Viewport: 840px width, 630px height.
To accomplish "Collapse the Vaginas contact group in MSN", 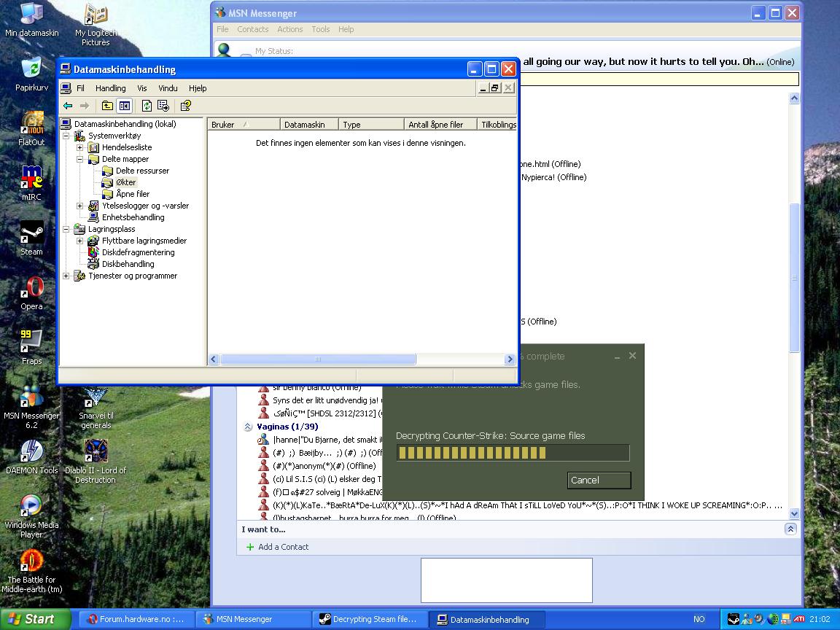I will [247, 427].
